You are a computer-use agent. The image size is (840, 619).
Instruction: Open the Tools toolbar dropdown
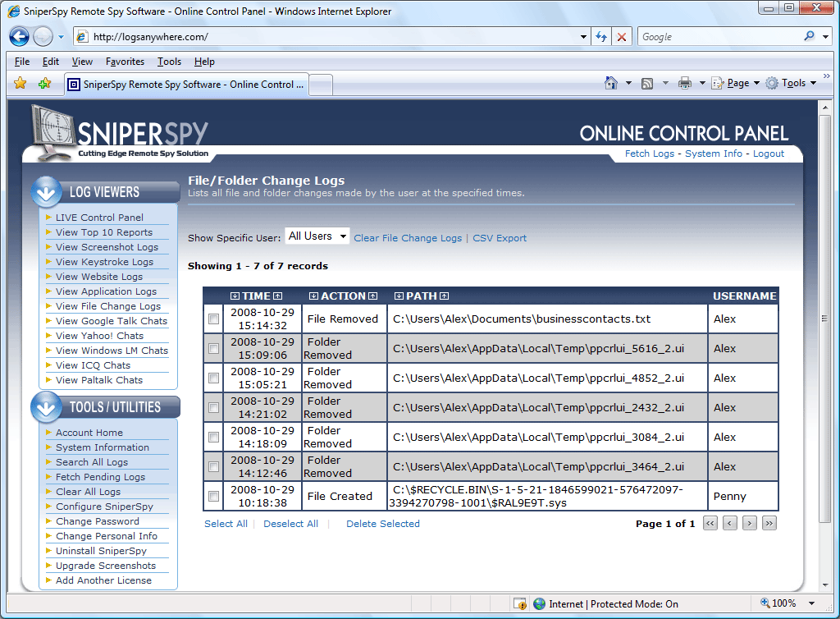point(792,83)
